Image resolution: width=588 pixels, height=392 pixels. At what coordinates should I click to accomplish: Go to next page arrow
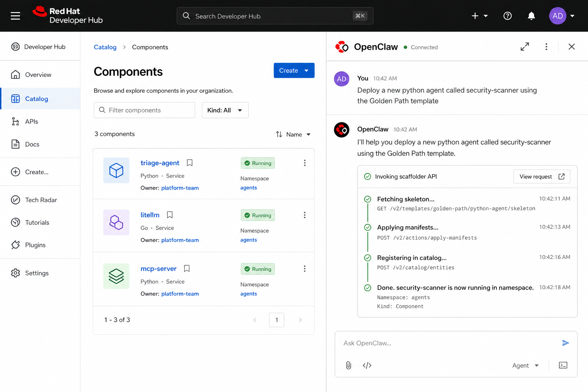pyautogui.click(x=300, y=320)
